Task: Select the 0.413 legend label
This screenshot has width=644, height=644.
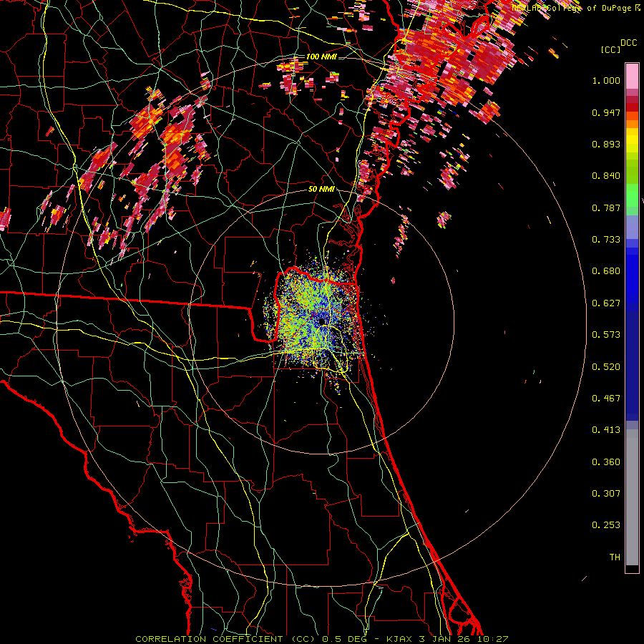Action: tap(606, 430)
